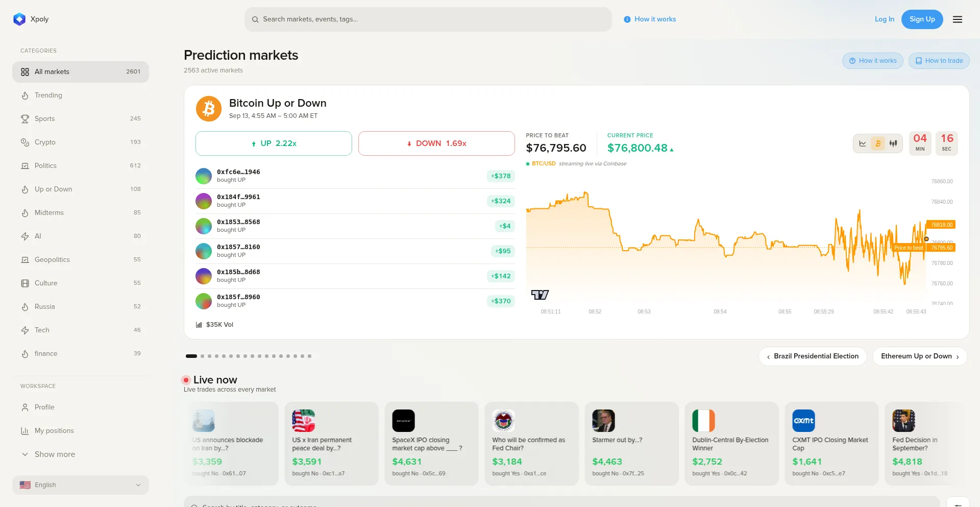Image resolution: width=980 pixels, height=507 pixels.
Task: Open Profile in workspace
Action: coord(81,407)
